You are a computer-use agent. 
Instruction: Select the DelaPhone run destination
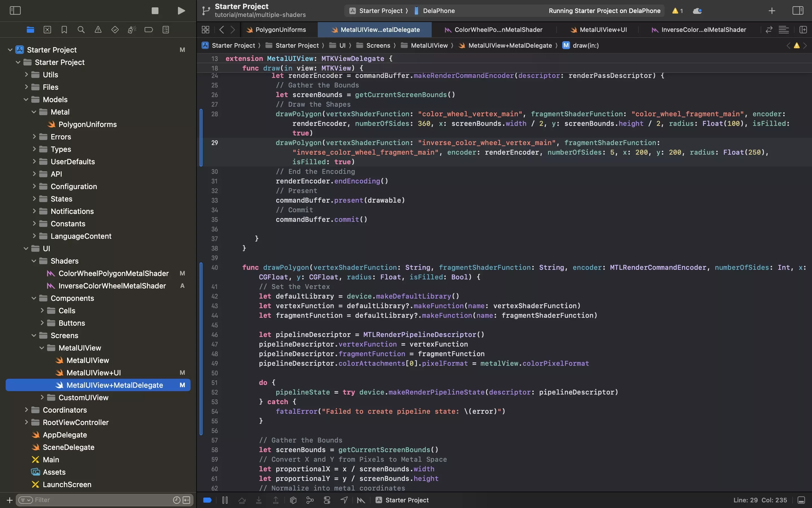pyautogui.click(x=435, y=11)
